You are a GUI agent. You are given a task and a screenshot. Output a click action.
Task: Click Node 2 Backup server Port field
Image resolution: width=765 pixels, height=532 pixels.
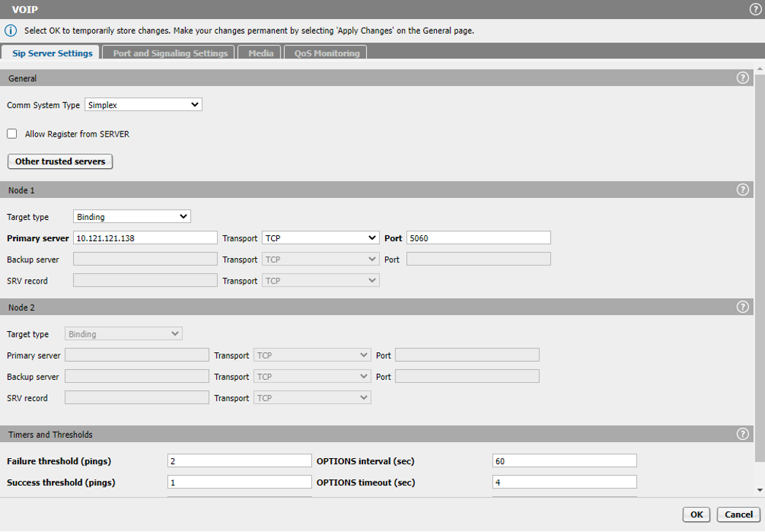tap(468, 376)
